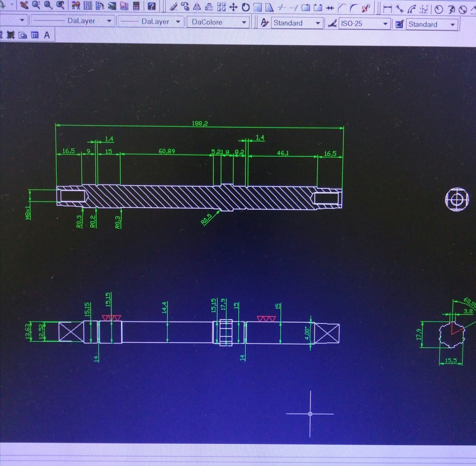Choose the Zoom Window tool
The height and width of the screenshot is (466, 476).
pos(48,5)
